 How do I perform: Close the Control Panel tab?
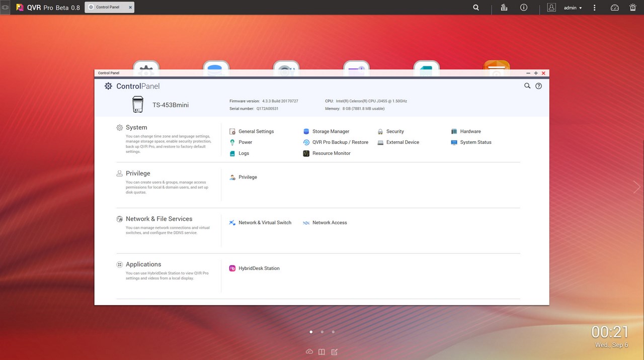tap(130, 8)
